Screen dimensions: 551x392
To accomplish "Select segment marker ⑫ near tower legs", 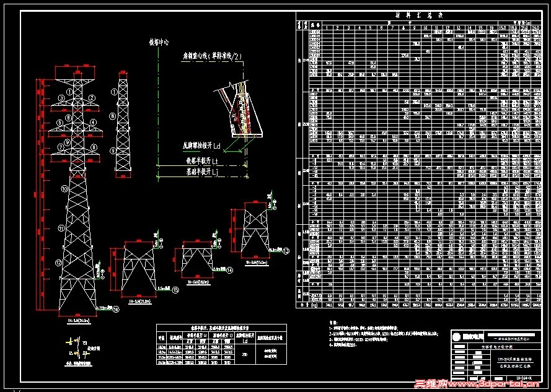I will pyautogui.click(x=58, y=262).
